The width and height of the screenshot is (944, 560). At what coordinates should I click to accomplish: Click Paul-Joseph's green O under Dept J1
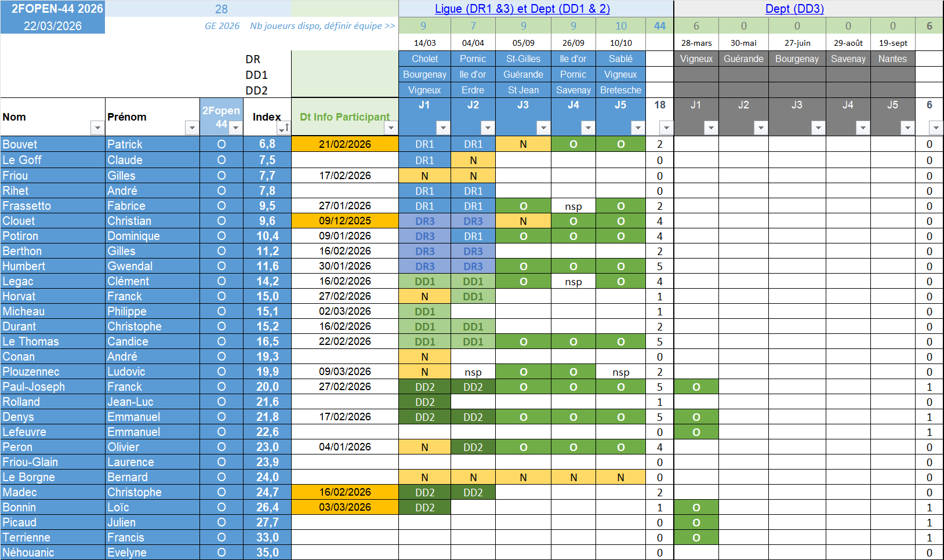click(x=696, y=387)
